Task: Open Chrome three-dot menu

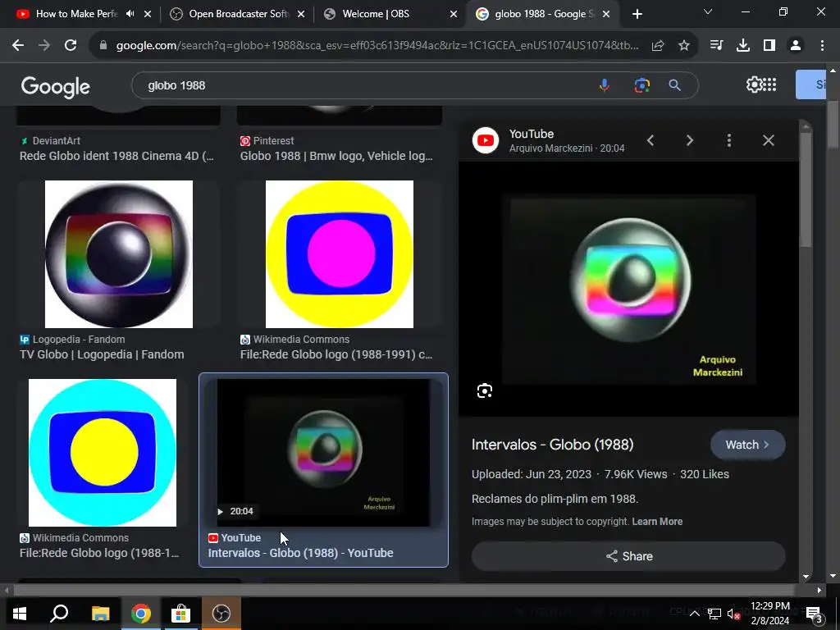Action: coord(822,46)
